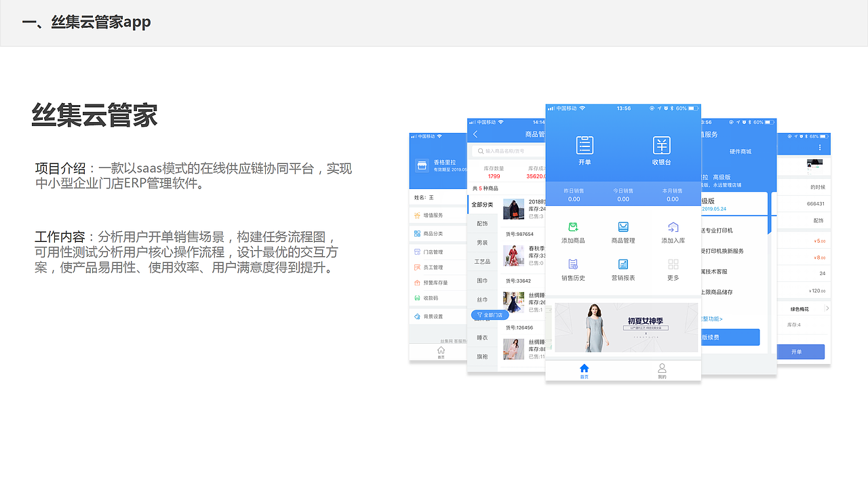This screenshot has height=488, width=868.
Task: Switch to the 硬件商城 tab
Action: pyautogui.click(x=741, y=151)
